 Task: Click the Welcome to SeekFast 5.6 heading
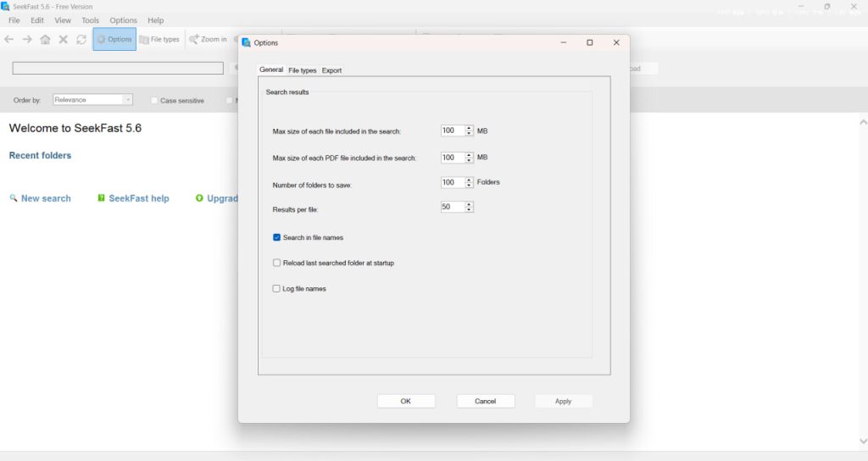(x=75, y=128)
